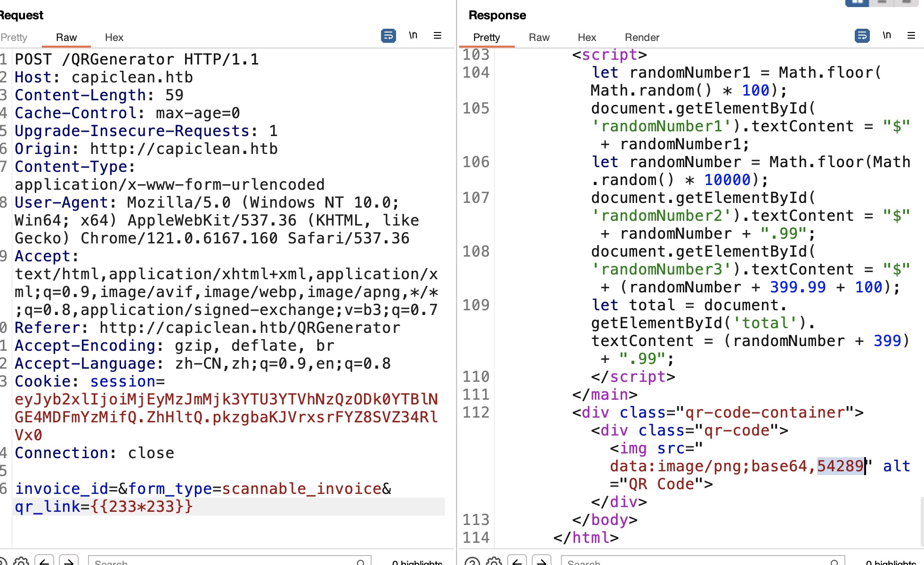Toggle word wrap in Response panel

862,36
